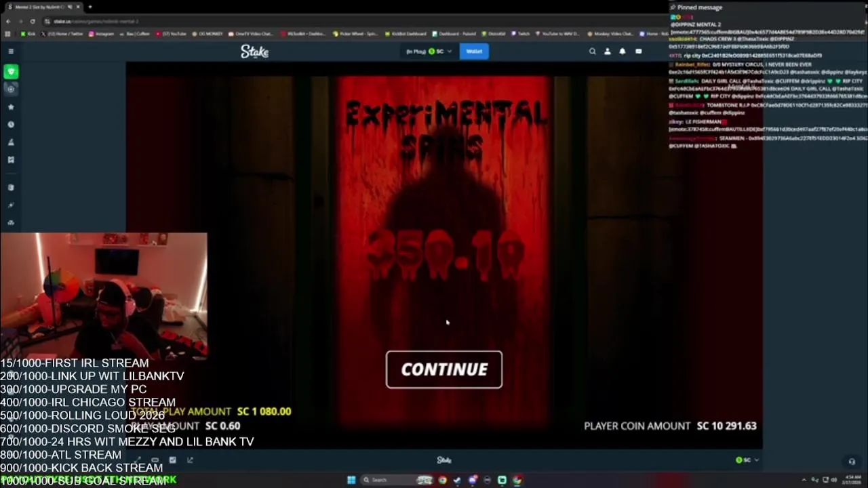Open the notifications bell icon
The image size is (868, 488).
pyautogui.click(x=623, y=52)
